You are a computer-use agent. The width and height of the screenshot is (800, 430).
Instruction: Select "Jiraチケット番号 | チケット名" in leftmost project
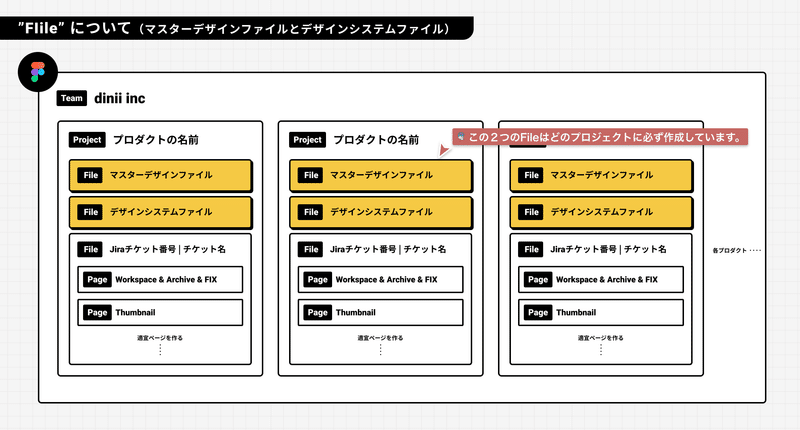[x=167, y=249]
